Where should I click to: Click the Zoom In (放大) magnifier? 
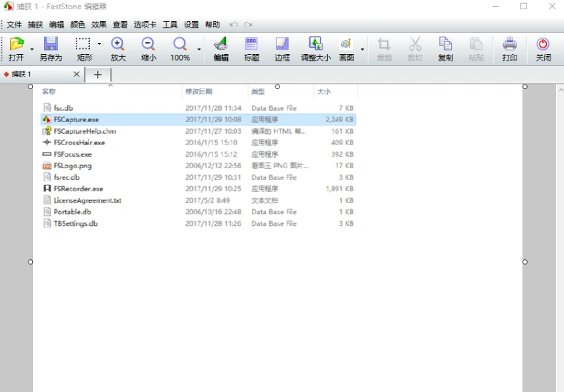(118, 45)
